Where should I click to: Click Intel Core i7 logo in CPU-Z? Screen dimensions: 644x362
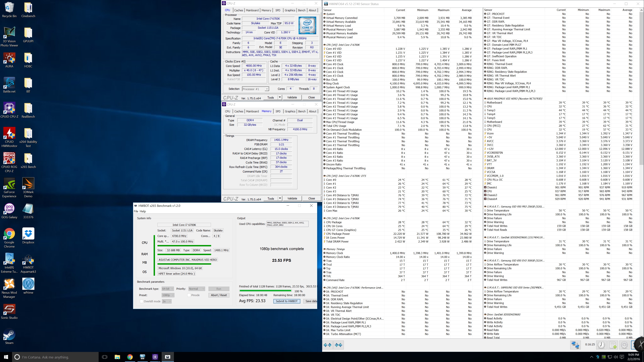307,25
